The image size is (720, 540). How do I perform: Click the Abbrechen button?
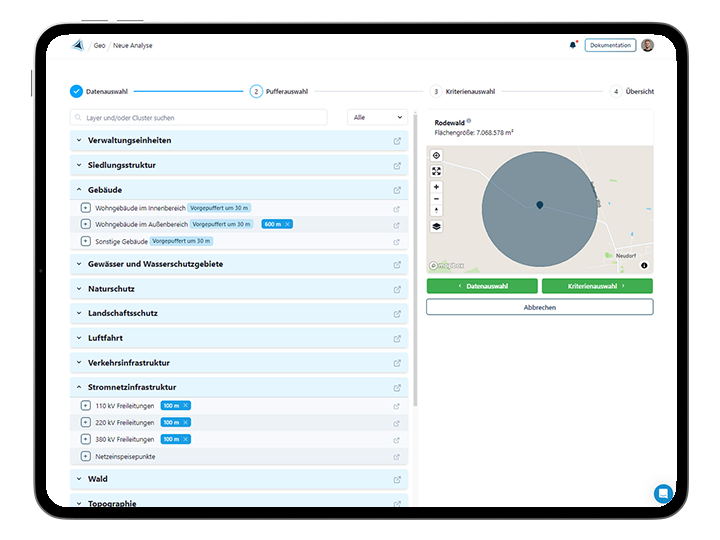point(539,307)
